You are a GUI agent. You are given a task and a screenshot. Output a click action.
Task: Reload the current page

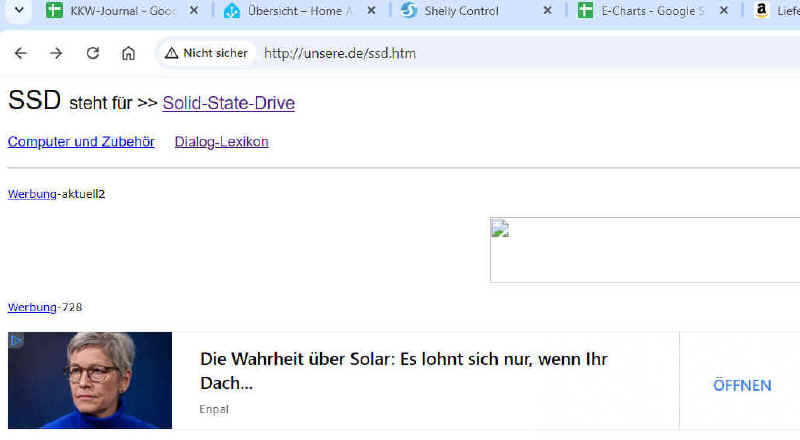click(93, 53)
